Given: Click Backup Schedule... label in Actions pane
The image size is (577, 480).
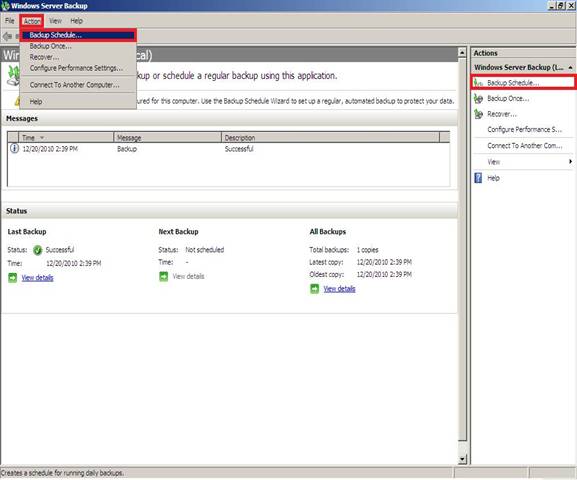Looking at the screenshot, I should click(x=513, y=83).
